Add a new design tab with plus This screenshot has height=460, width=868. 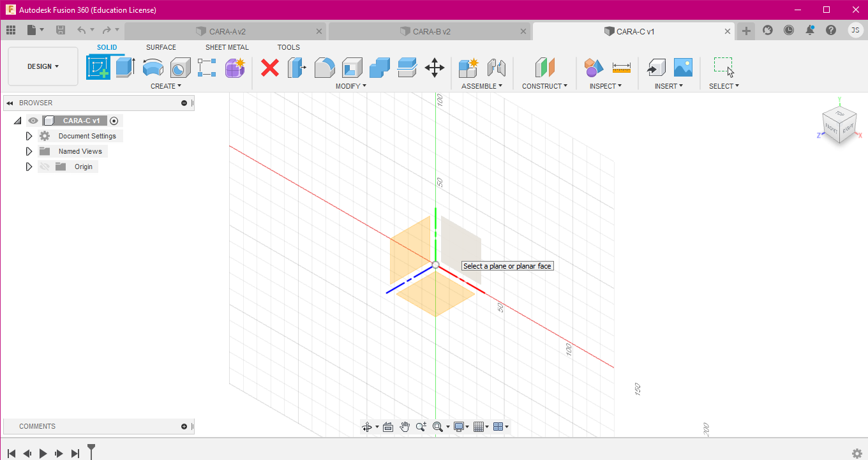click(x=746, y=31)
